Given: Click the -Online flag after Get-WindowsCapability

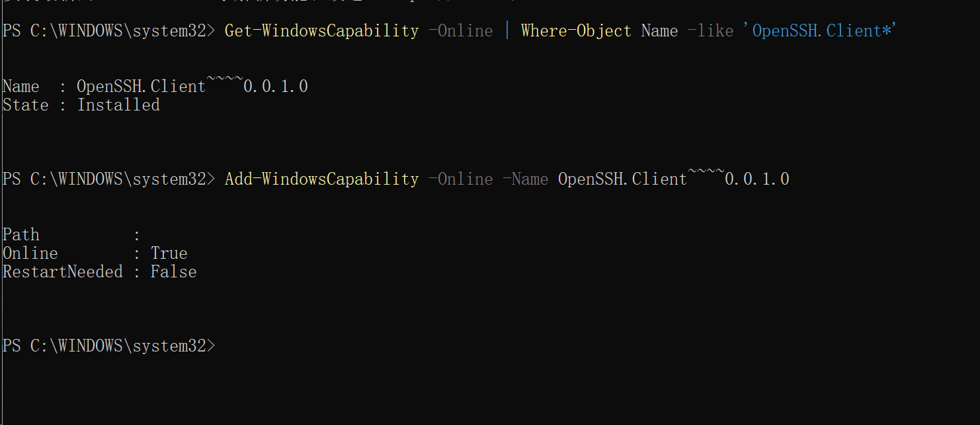Looking at the screenshot, I should [460, 30].
